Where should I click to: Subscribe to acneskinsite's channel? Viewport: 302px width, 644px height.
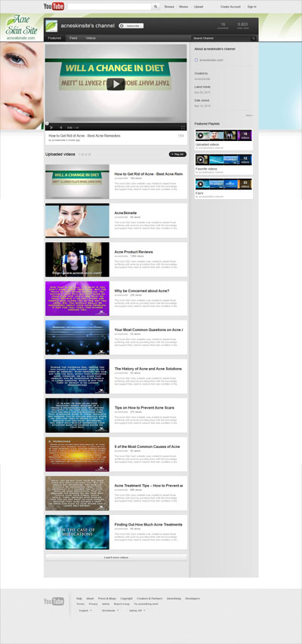[131, 26]
